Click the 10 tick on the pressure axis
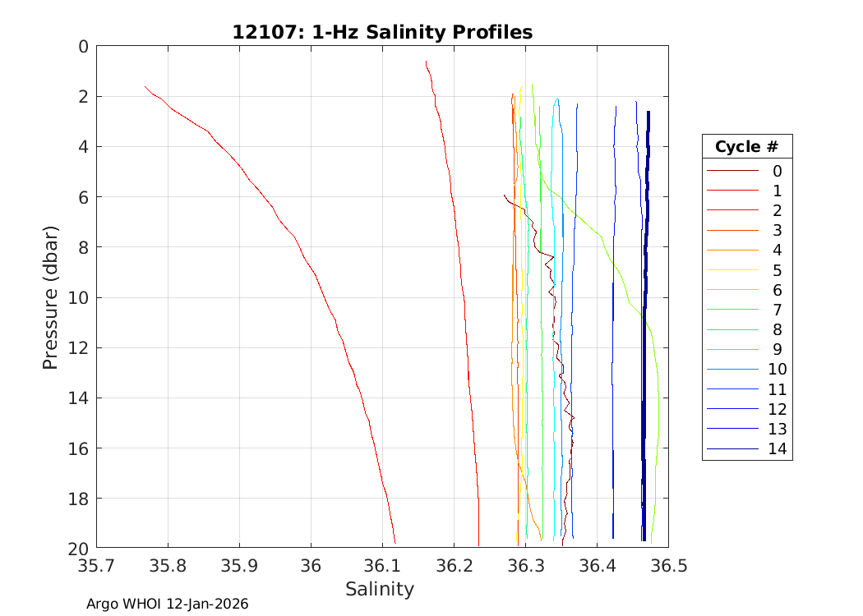This screenshot has width=863, height=616. pyautogui.click(x=78, y=297)
